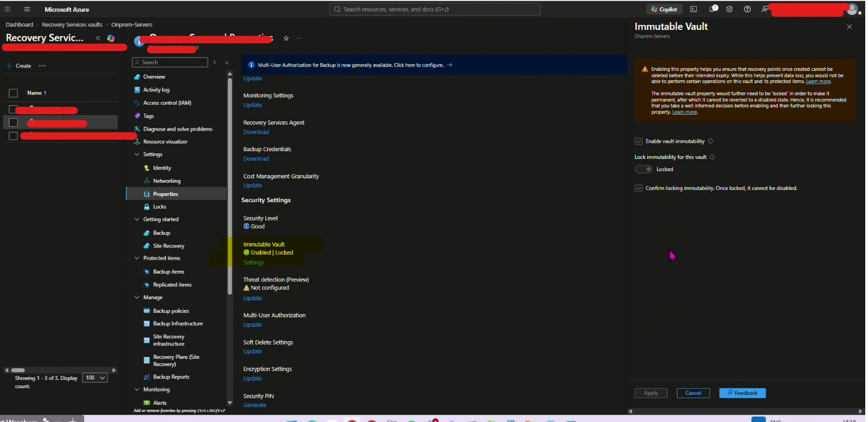Image resolution: width=868 pixels, height=422 pixels.
Task: Click Update under Multi-User Authorization
Action: (253, 325)
